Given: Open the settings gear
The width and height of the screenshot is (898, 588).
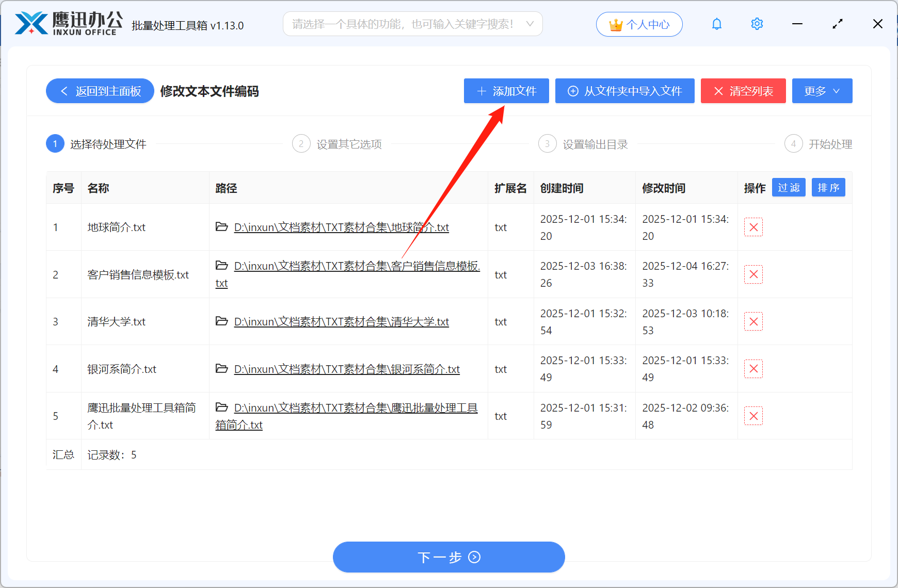Looking at the screenshot, I should (x=757, y=24).
